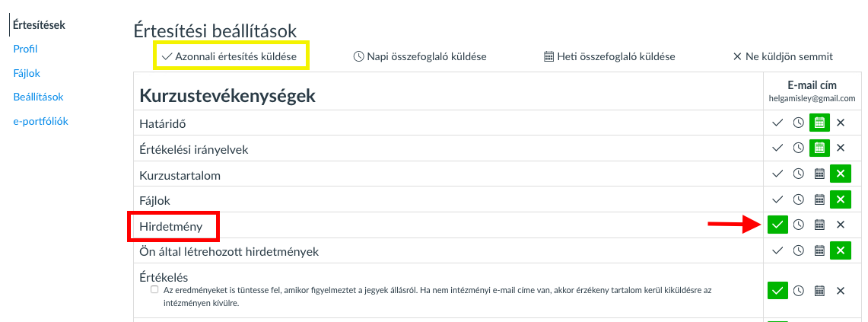Toggle green checkmark in Értékelés row
This screenshot has width=868, height=322.
pos(777,291)
